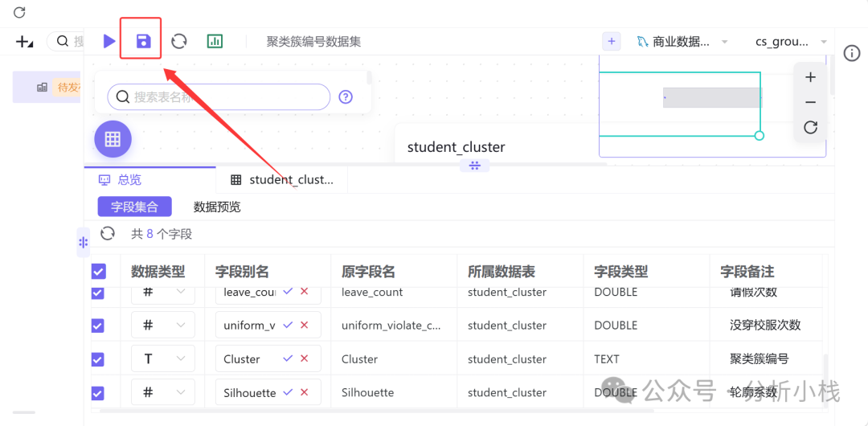Click the plus icon beside 商业数据
Screen dimensions: 868x426
pos(611,42)
